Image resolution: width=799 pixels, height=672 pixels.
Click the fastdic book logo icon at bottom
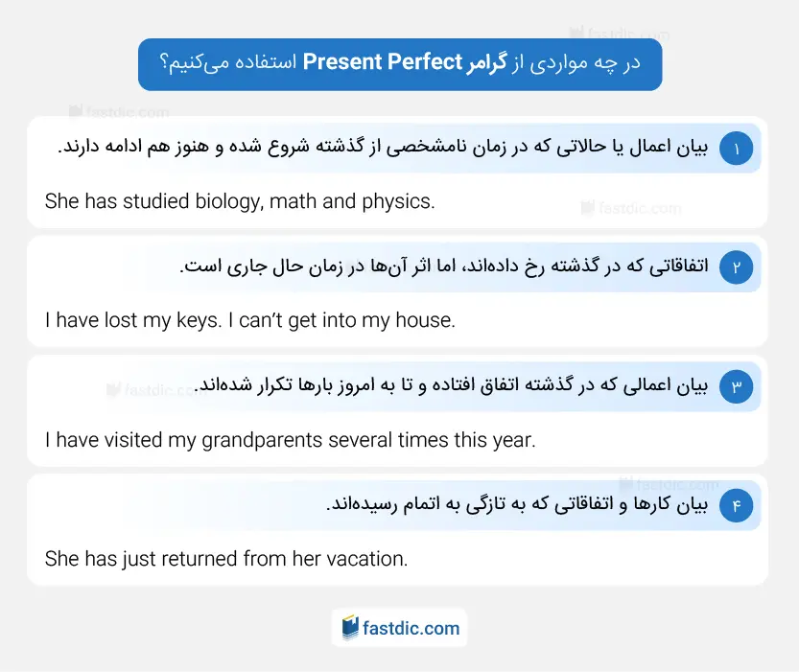click(350, 628)
